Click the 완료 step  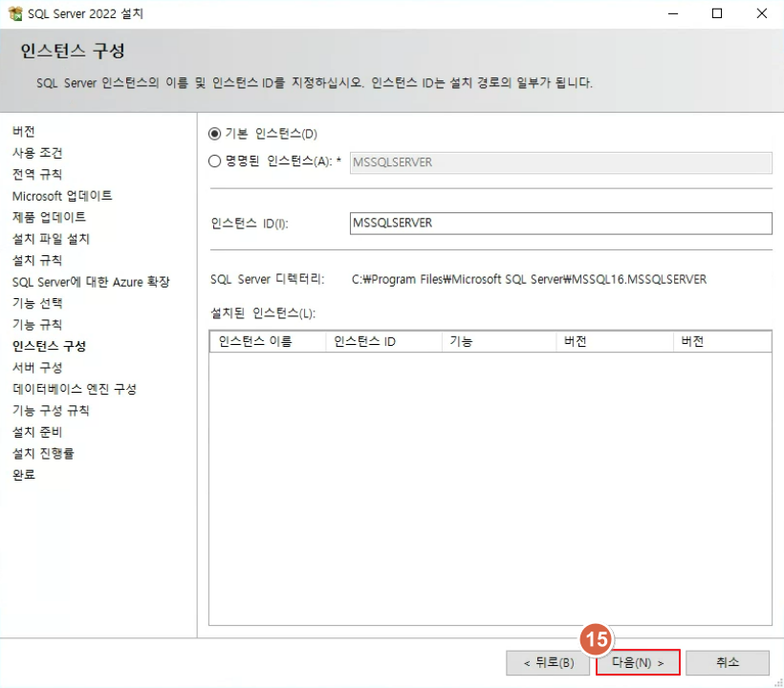pos(24,475)
